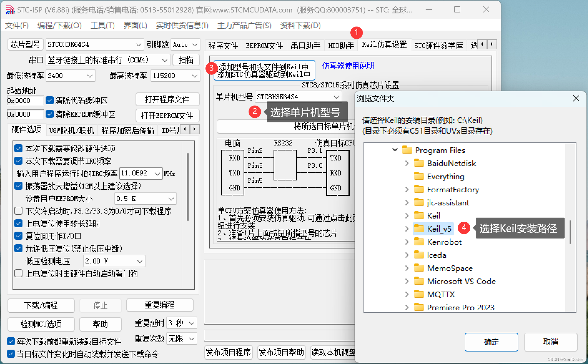Click the 打开程序文件 button
The width and height of the screenshot is (588, 364).
tap(167, 100)
